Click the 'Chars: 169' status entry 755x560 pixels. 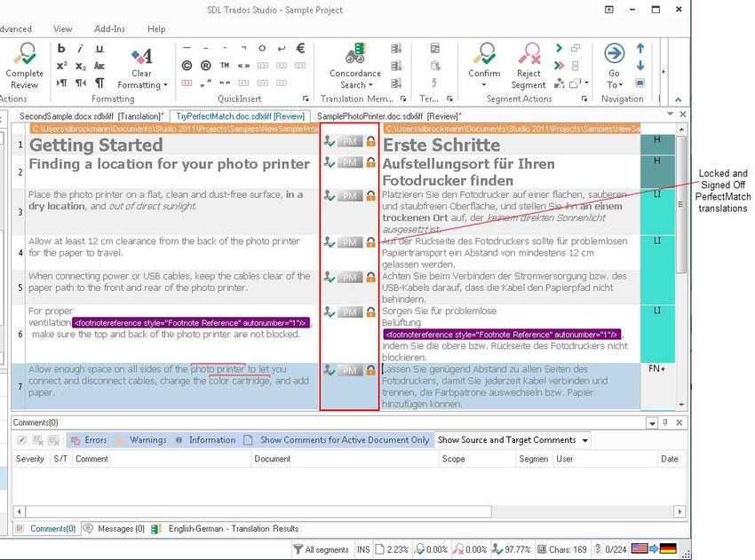click(x=562, y=549)
